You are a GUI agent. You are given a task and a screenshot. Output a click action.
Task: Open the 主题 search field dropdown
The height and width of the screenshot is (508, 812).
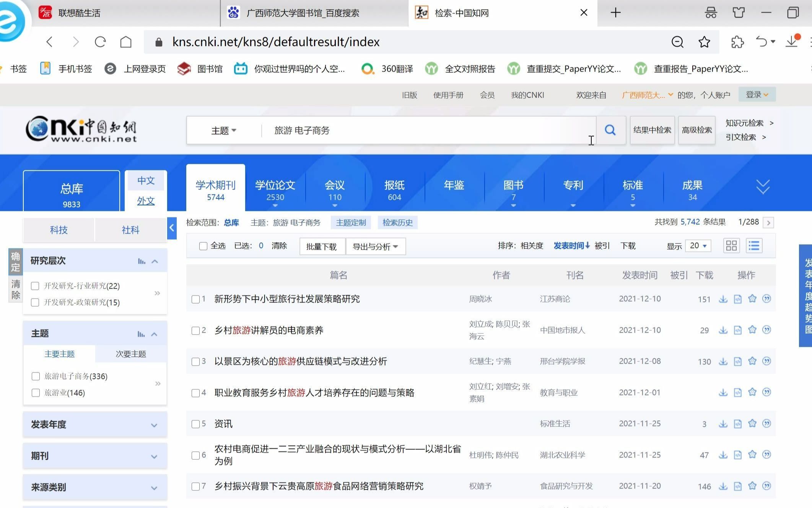pyautogui.click(x=224, y=131)
